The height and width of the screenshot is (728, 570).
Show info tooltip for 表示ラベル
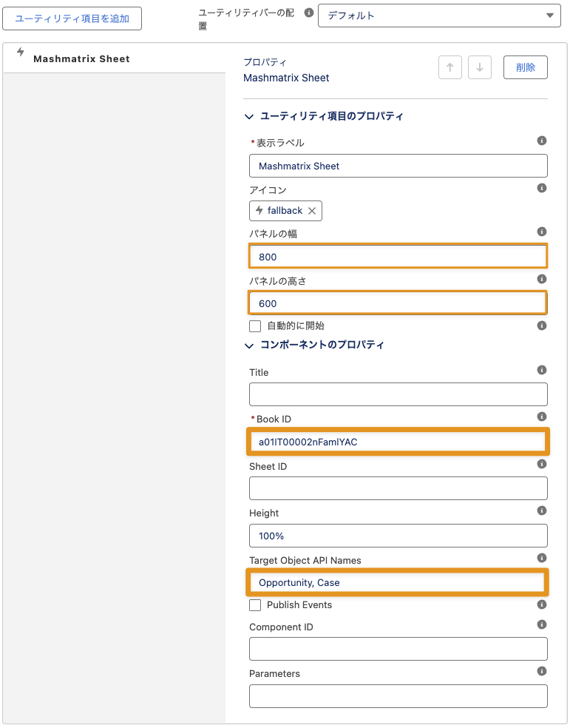pyautogui.click(x=541, y=140)
